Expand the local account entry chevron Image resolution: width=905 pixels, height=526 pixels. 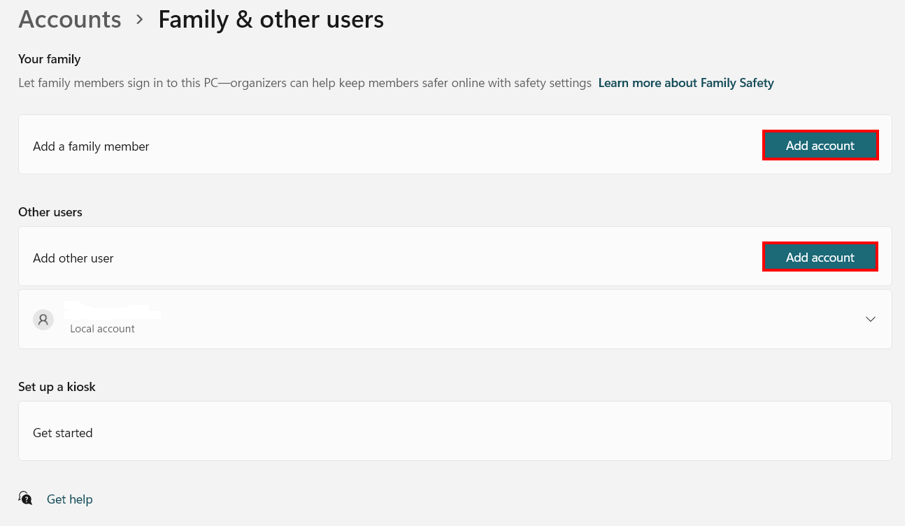870,319
